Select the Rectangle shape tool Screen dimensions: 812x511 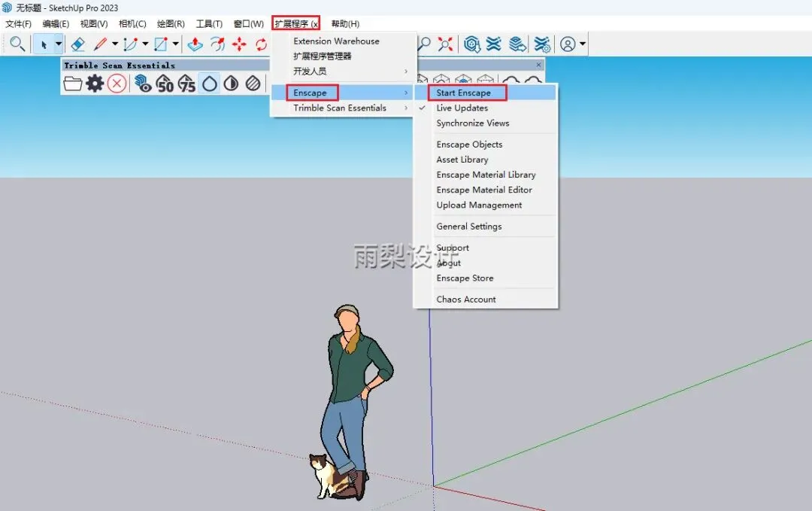[161, 44]
